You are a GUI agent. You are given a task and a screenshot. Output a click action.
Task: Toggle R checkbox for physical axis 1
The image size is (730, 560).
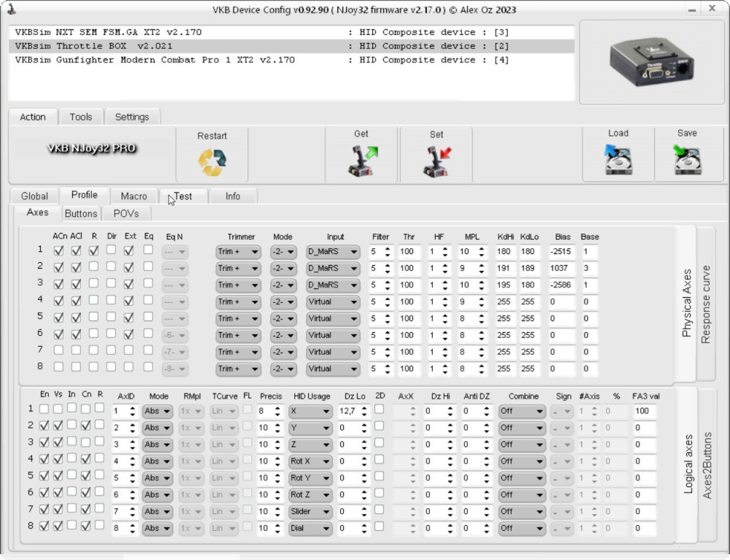coord(93,250)
